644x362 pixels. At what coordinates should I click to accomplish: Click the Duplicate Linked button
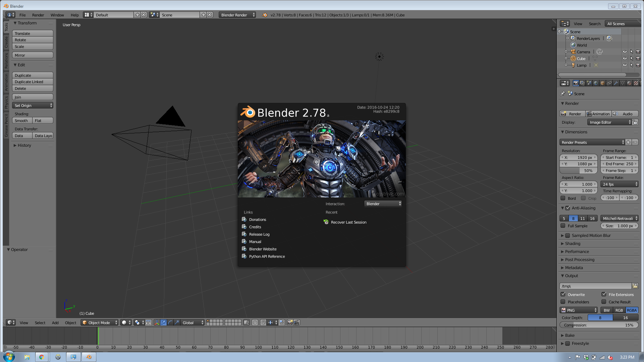[33, 81]
